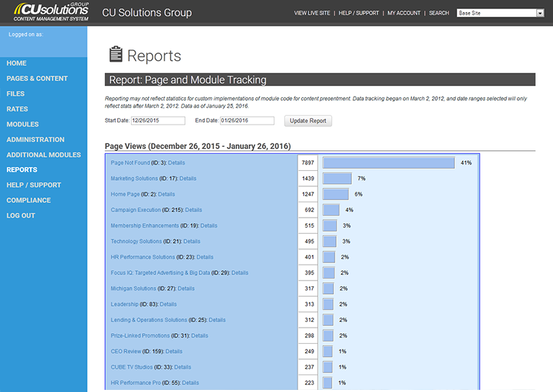This screenshot has width=553, height=392.
Task: Open Details for HR Performance Solutions
Action: coord(204,257)
